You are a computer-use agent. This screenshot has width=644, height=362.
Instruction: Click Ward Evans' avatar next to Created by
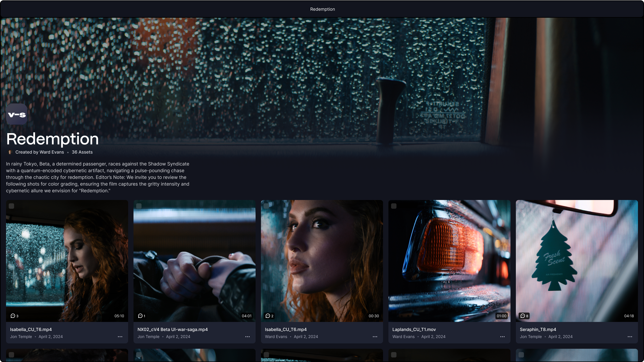coord(10,152)
